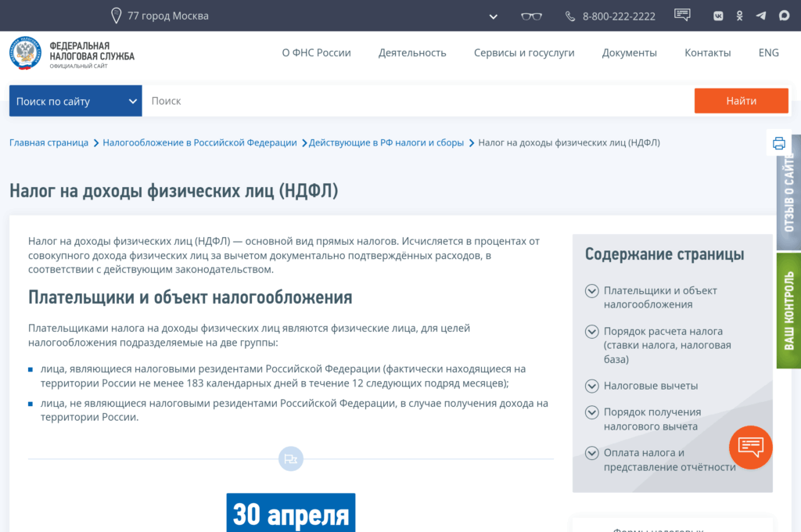Image resolution: width=801 pixels, height=532 pixels.
Task: Click bullet text about налоговыми резидентами 183 дней
Action: 283,376
